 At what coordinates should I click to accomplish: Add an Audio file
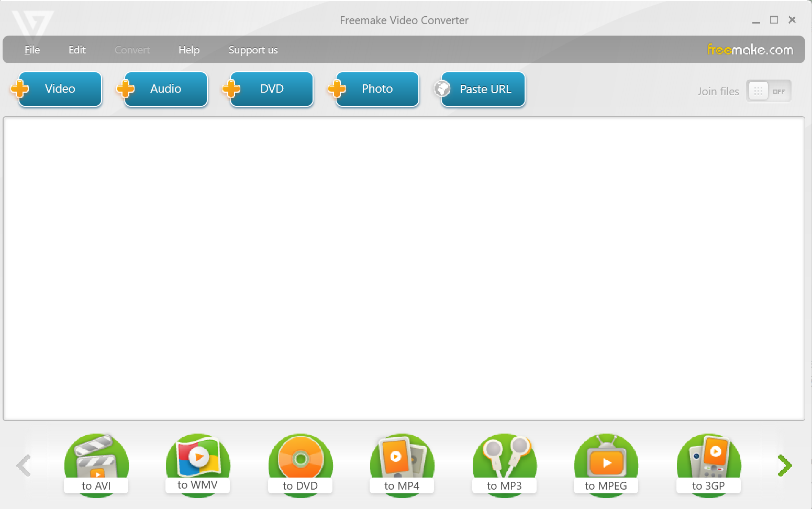[x=165, y=89]
